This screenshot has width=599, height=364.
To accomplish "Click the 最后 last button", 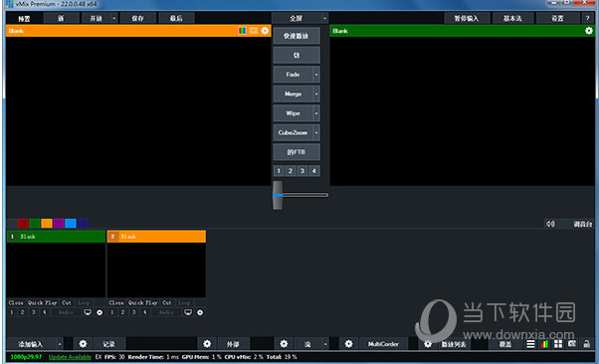I will 176,18.
